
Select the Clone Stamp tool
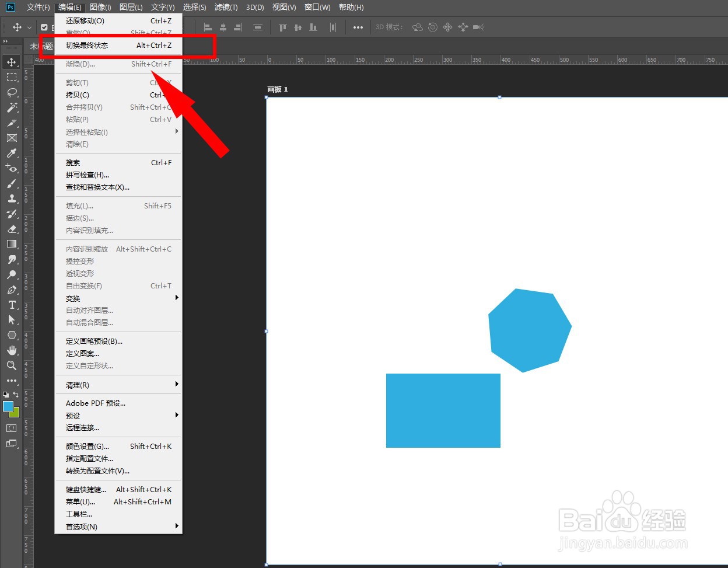click(12, 198)
